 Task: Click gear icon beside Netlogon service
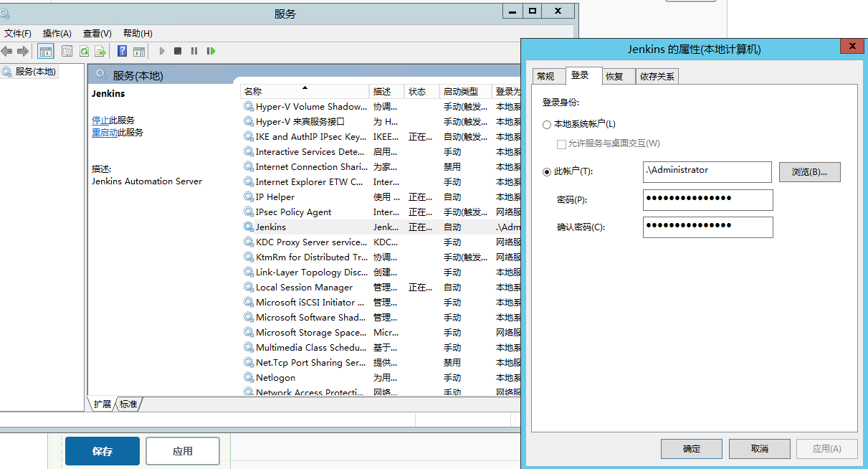pos(249,377)
